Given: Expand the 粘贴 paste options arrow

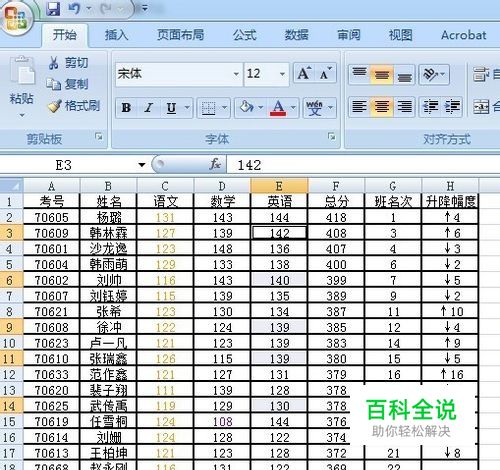Looking at the screenshot, I should pos(22,115).
